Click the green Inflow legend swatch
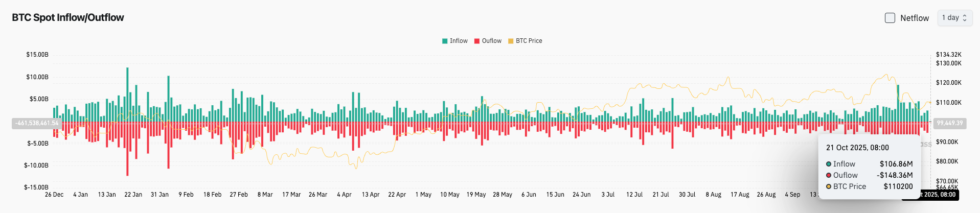 click(x=445, y=41)
